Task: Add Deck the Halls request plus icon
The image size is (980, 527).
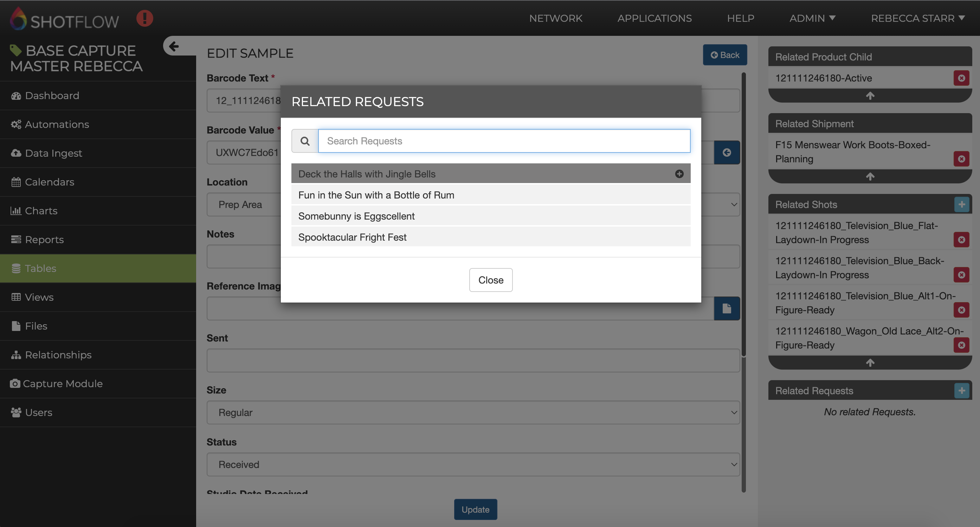Action: (x=679, y=174)
